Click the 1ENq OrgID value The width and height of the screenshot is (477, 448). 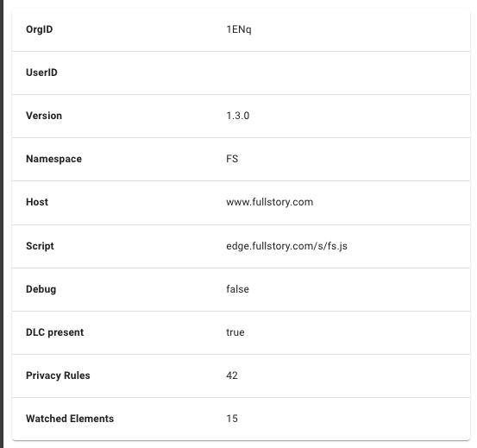click(239, 29)
